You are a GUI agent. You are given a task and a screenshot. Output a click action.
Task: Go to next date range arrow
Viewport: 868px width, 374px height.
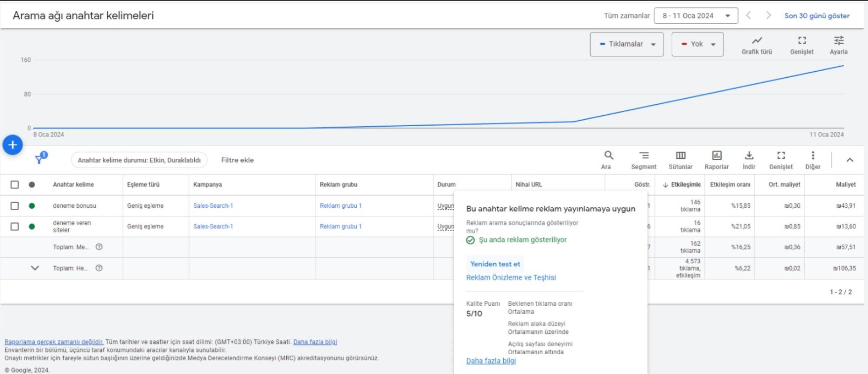768,15
